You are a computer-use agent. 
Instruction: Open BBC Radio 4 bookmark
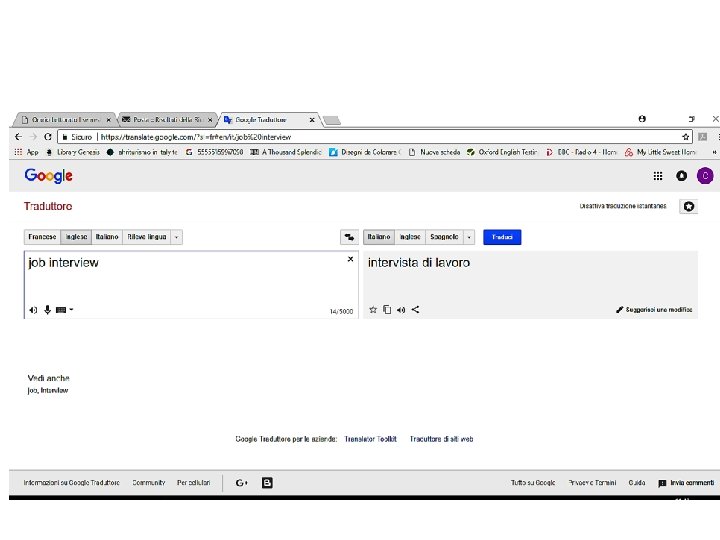pyautogui.click(x=581, y=152)
